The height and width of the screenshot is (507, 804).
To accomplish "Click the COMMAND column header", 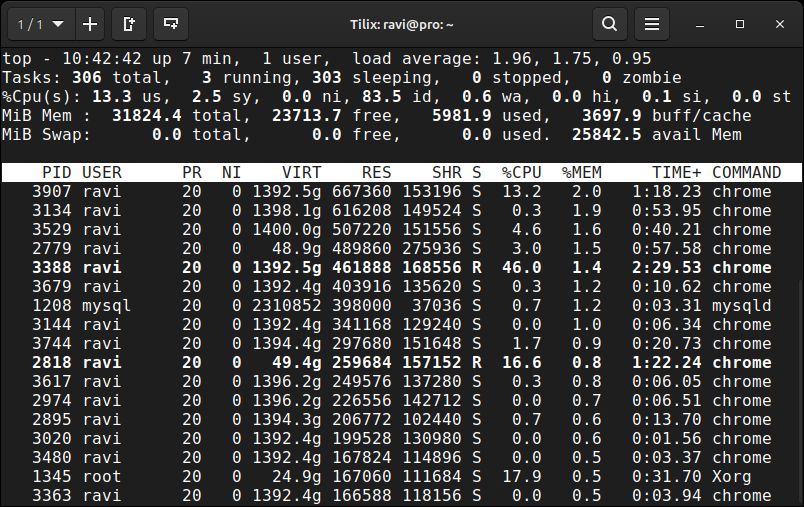I will 747,172.
